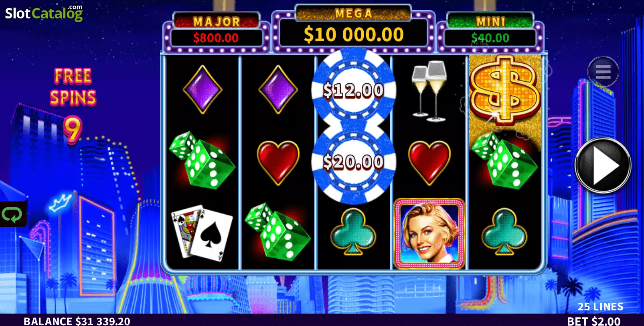This screenshot has width=644, height=326.
Task: Click the MEGA $10 000.00 jackpot display
Action: tap(353, 28)
